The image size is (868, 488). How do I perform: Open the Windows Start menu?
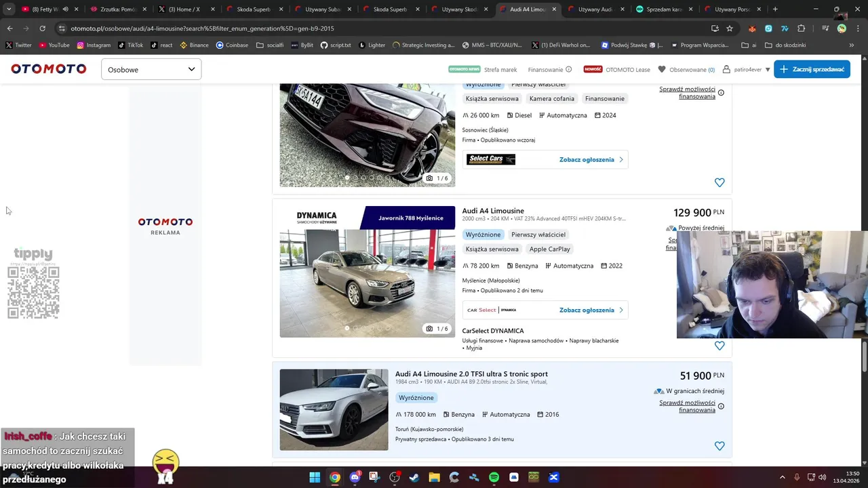(x=315, y=477)
